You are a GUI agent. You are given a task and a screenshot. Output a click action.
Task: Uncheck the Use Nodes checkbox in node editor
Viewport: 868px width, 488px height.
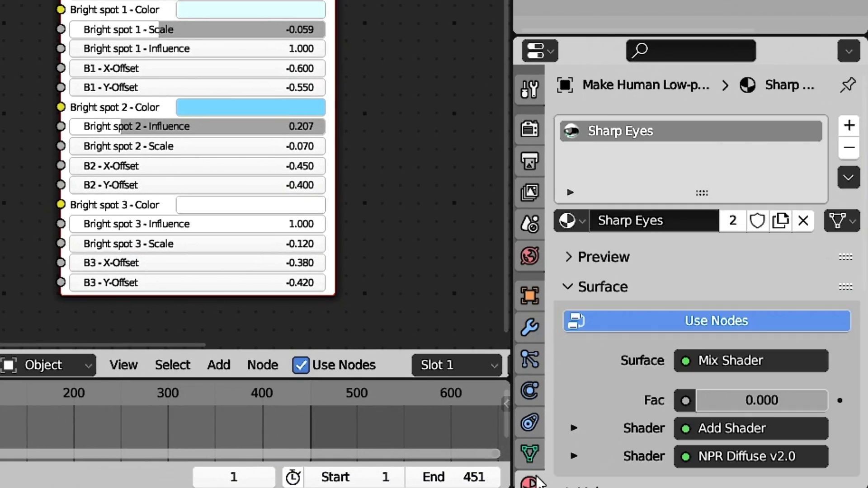pyautogui.click(x=301, y=365)
